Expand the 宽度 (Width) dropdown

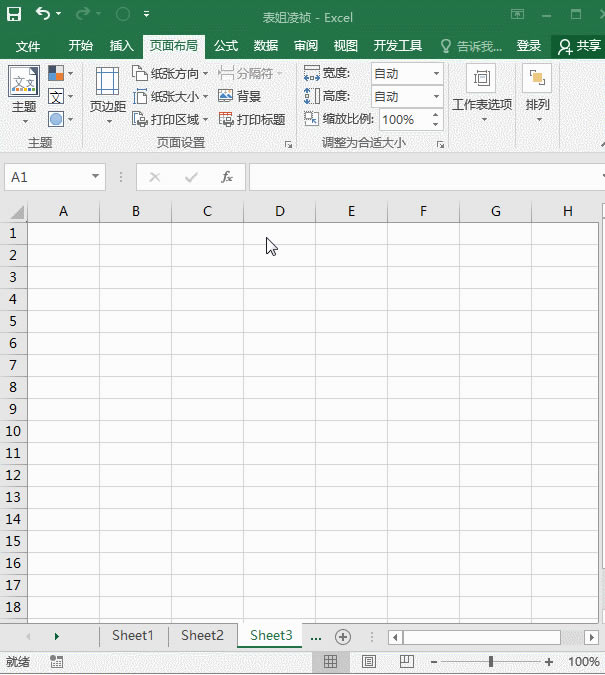pyautogui.click(x=436, y=73)
